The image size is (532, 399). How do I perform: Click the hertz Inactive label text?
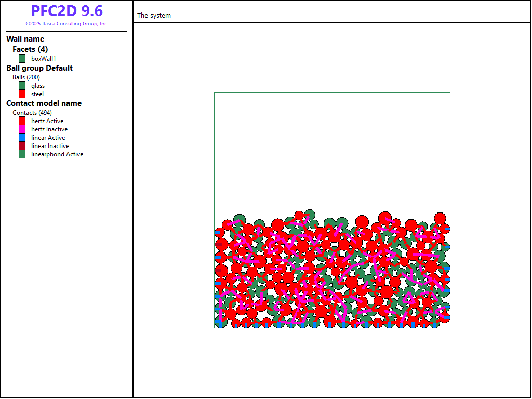tap(49, 129)
